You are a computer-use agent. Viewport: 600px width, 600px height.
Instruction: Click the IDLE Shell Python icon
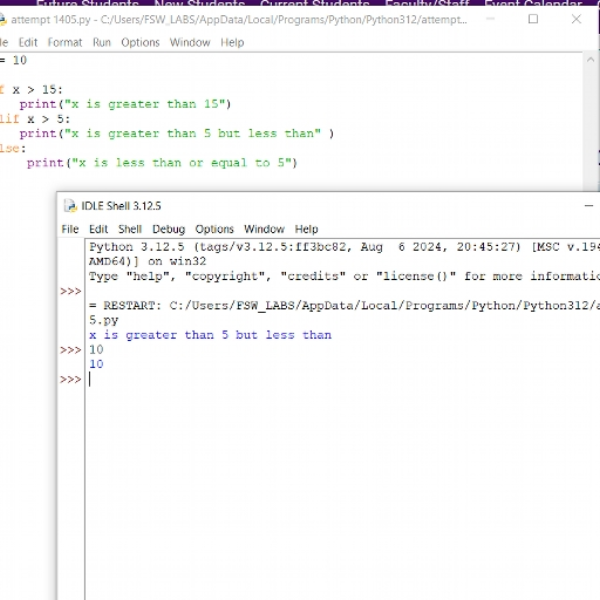point(70,206)
